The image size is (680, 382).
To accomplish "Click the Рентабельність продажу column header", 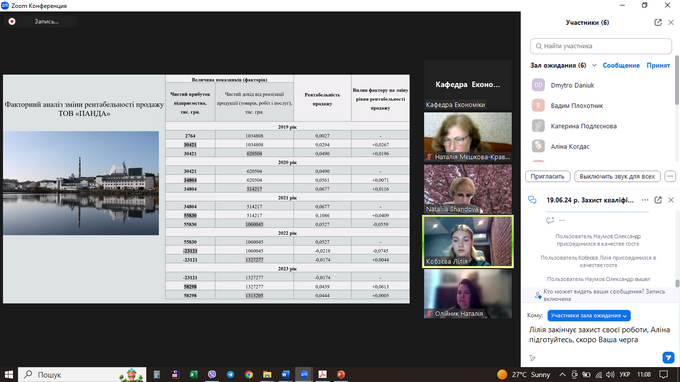I will [322, 99].
